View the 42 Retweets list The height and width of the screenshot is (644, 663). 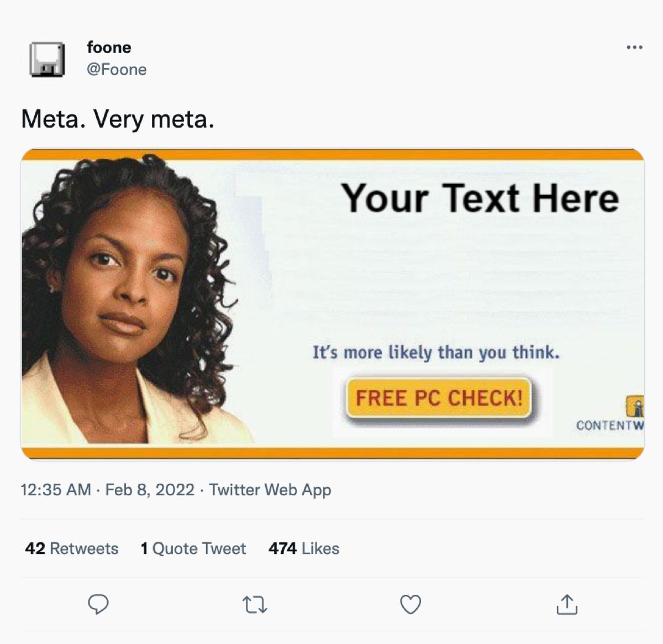tap(72, 548)
